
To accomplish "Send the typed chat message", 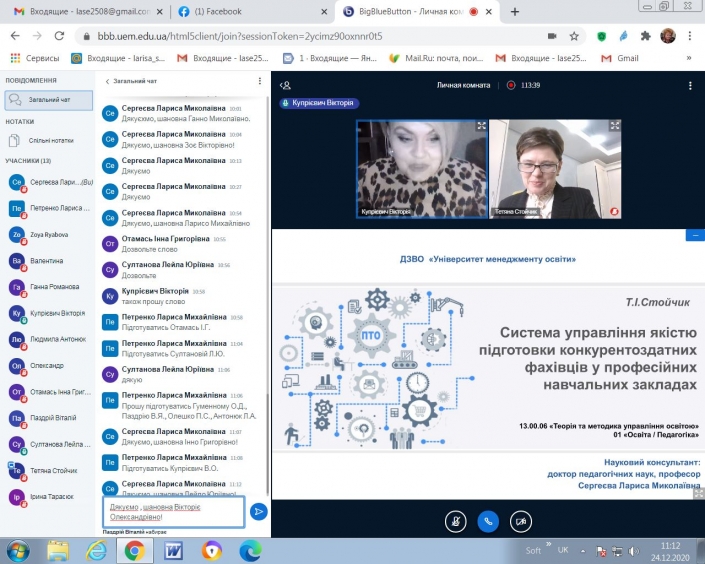I will click(x=259, y=511).
